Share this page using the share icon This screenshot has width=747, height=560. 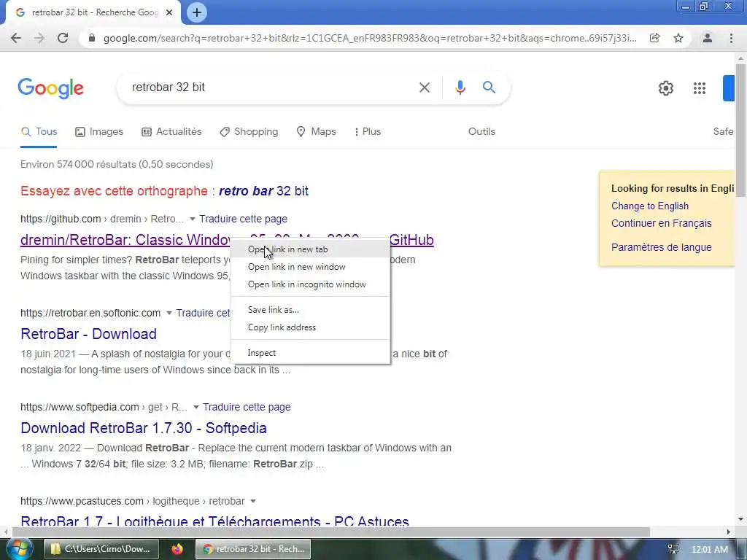pyautogui.click(x=655, y=38)
